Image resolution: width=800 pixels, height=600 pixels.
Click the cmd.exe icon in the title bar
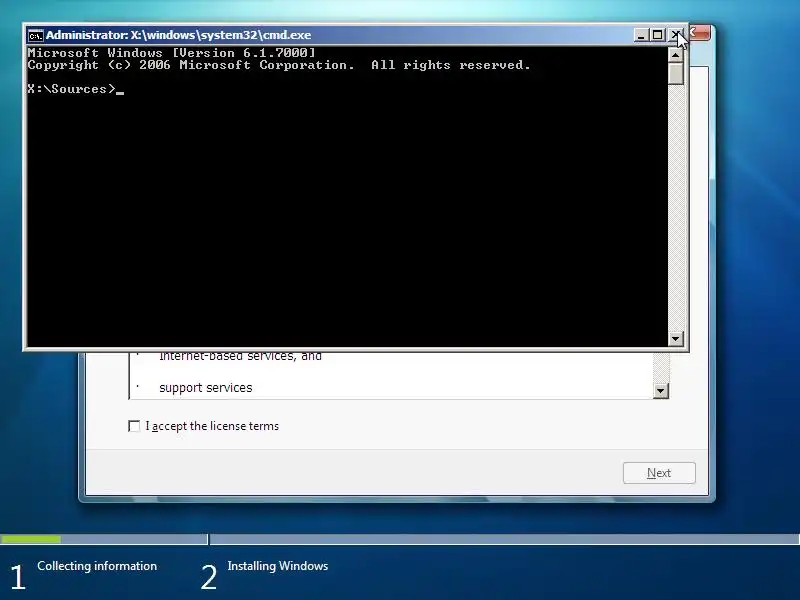click(x=35, y=35)
